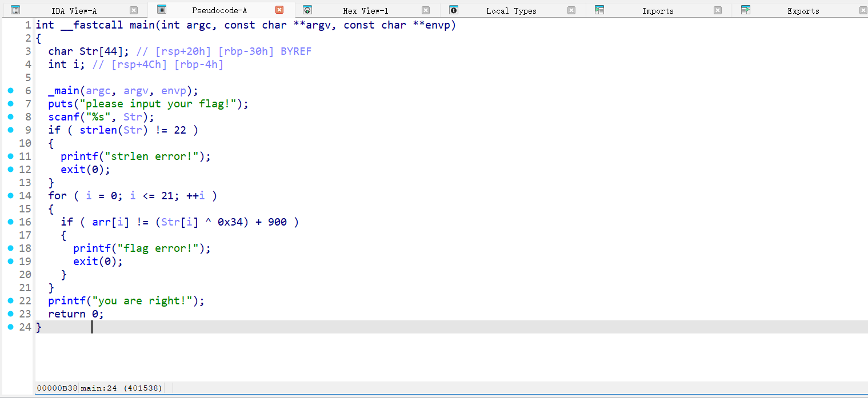The image size is (868, 398).
Task: Click the Imports tab icon
Action: (x=599, y=10)
